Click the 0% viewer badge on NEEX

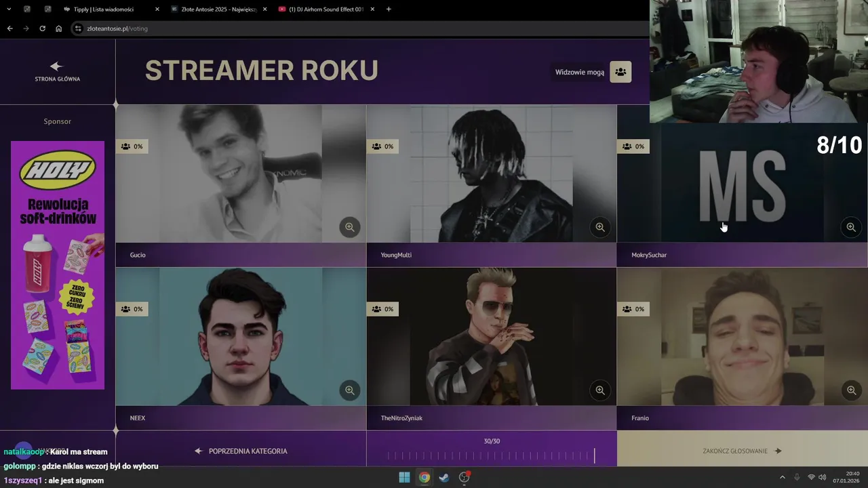(x=132, y=309)
